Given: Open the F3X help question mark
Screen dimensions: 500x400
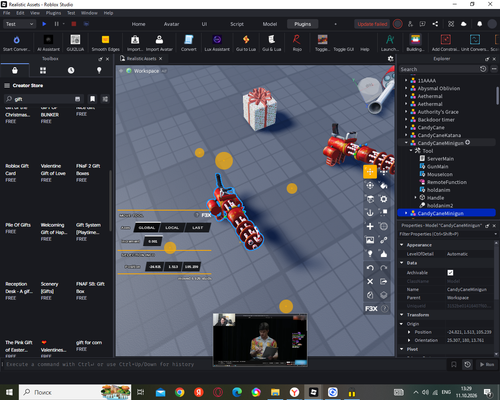Looking at the screenshot, I should [385, 309].
